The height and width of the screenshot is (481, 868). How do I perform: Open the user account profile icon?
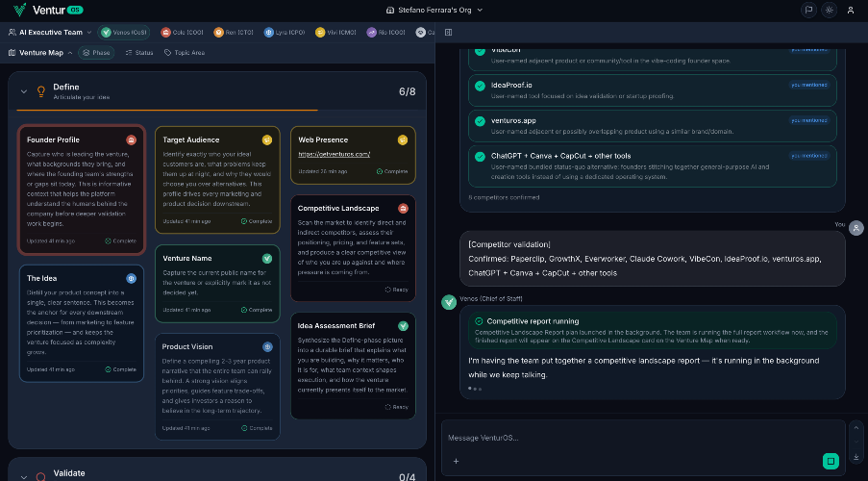point(851,10)
